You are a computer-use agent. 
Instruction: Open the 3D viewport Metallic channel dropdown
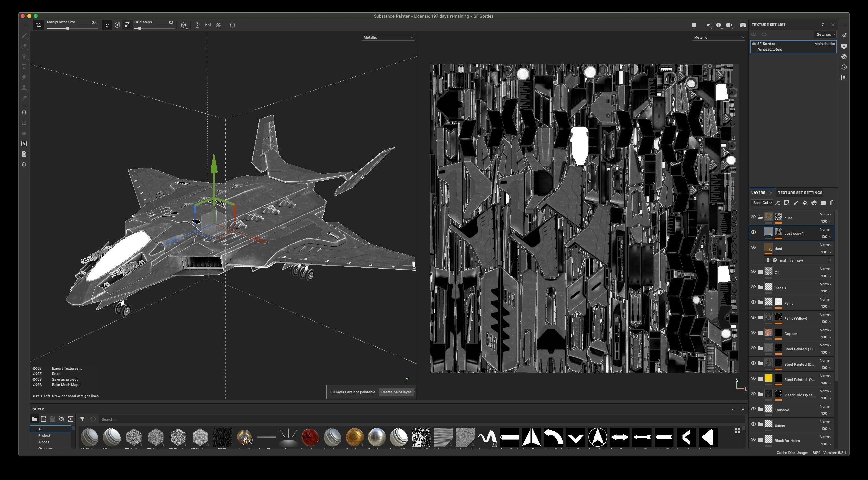tap(388, 37)
